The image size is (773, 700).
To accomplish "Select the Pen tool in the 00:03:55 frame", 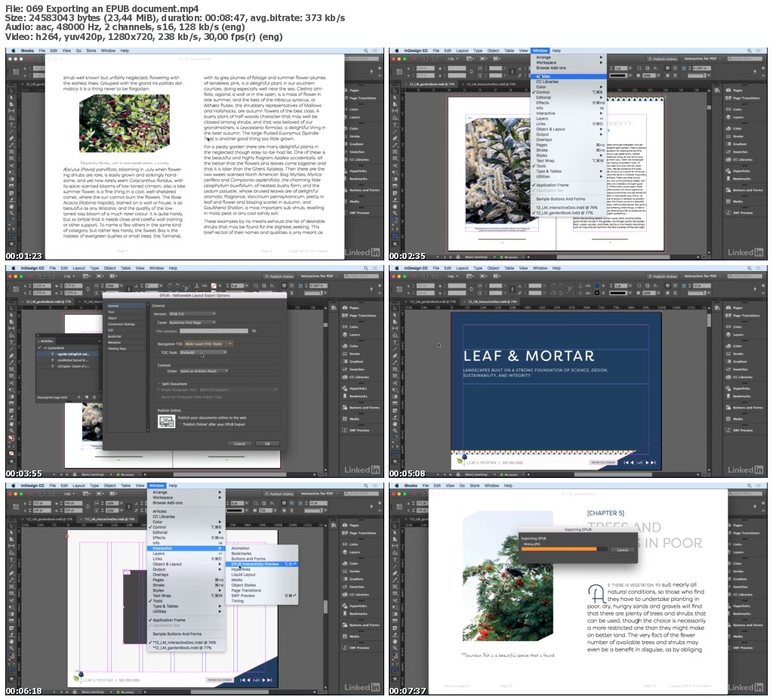I will pyautogui.click(x=11, y=356).
